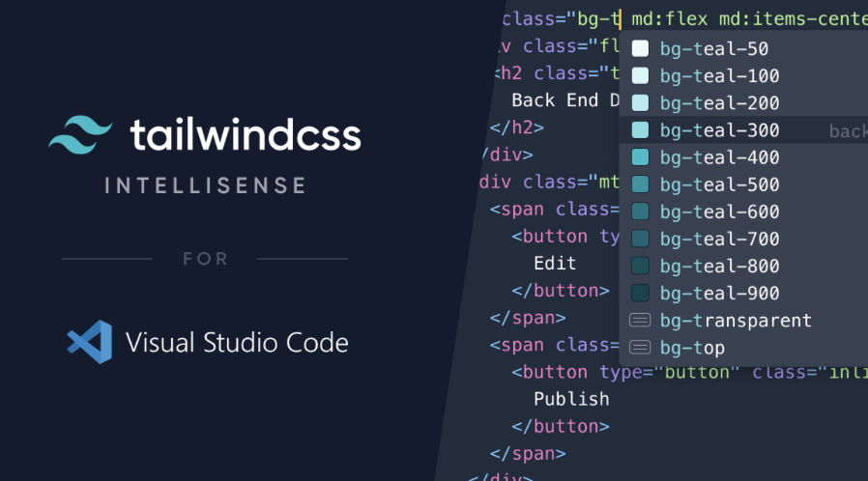
Task: Click the Visual Studio Code logo icon
Action: (90, 342)
